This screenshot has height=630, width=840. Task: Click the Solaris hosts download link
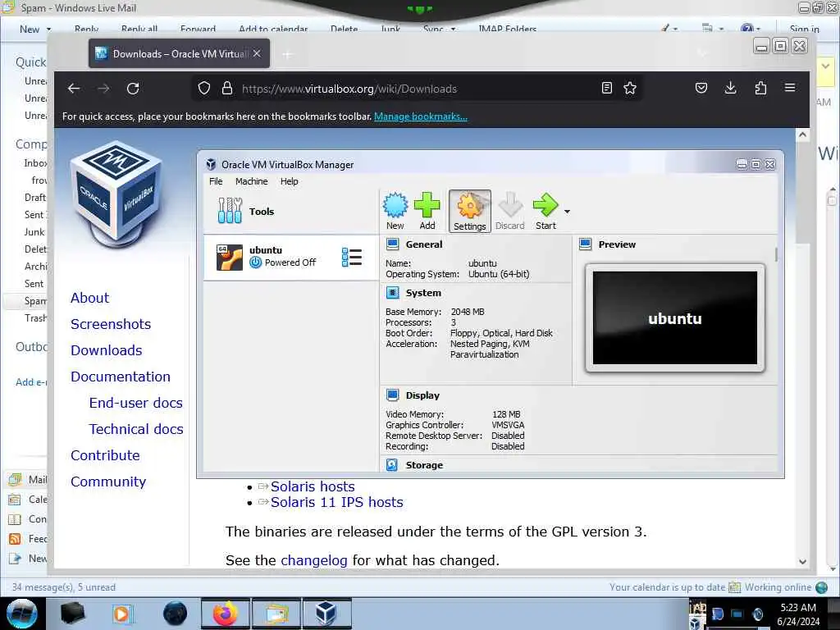[x=313, y=486]
